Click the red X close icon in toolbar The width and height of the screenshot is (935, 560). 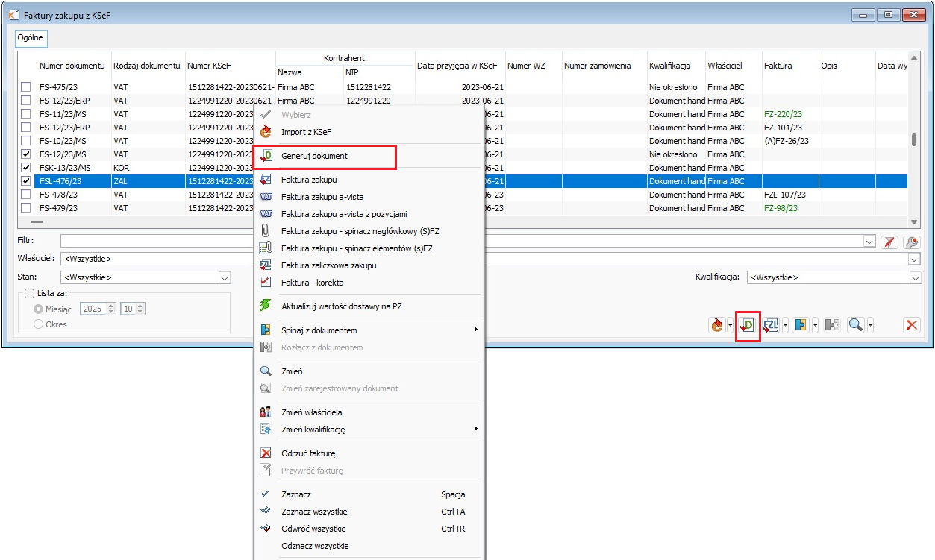[911, 325]
